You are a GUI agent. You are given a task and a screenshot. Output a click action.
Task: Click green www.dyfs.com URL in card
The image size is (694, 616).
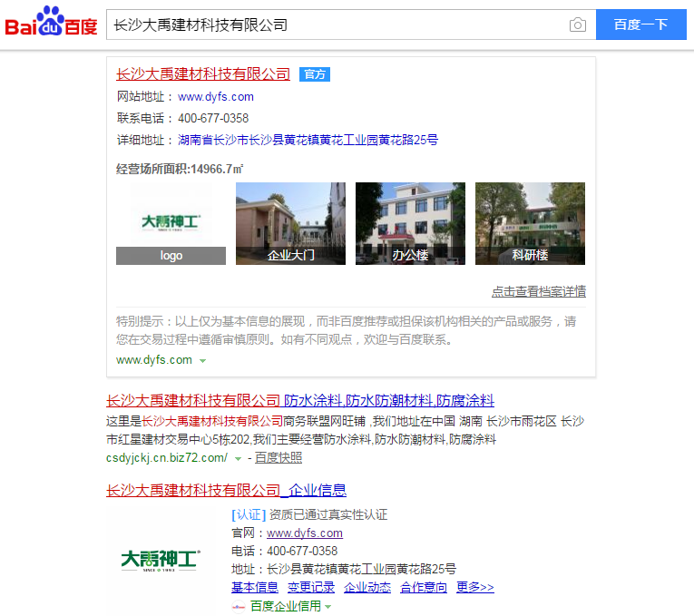click(154, 360)
